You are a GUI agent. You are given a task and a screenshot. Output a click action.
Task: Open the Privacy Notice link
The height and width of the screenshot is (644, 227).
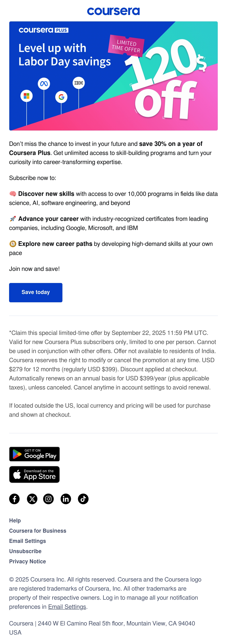pos(27,561)
